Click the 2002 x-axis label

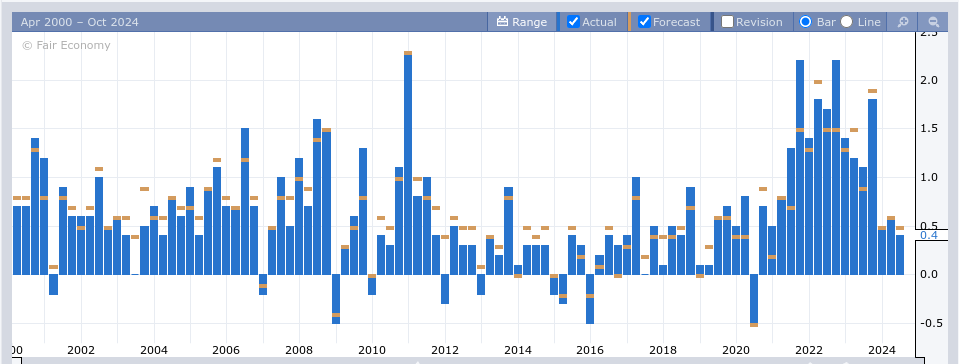point(81,351)
